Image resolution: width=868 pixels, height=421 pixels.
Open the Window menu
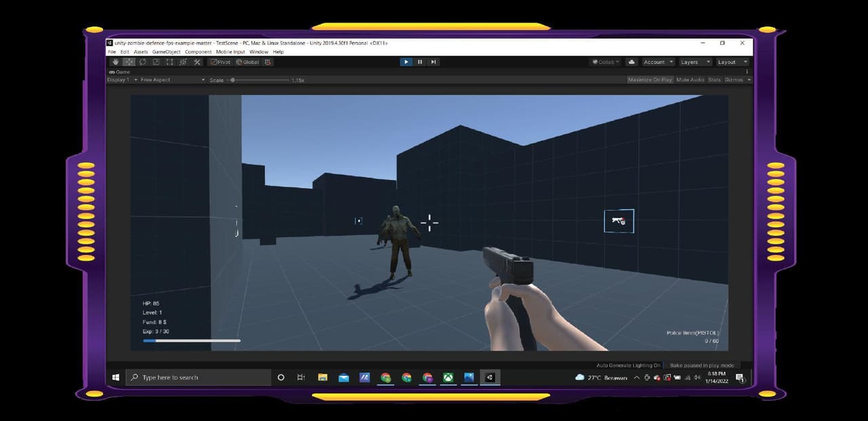point(258,52)
